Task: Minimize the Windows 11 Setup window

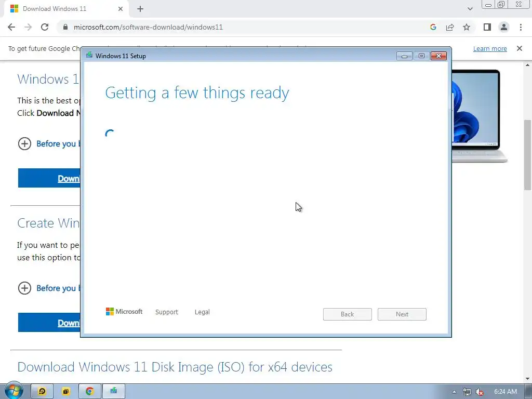Action: tap(404, 56)
